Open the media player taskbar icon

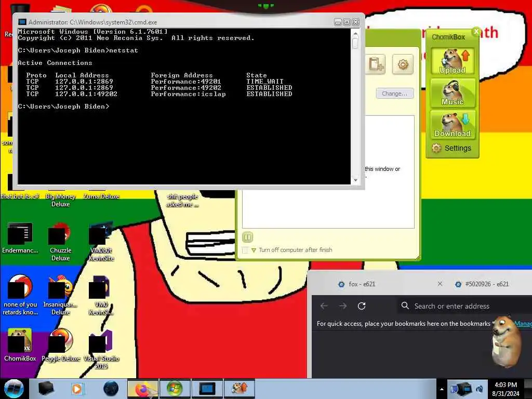[x=77, y=389]
